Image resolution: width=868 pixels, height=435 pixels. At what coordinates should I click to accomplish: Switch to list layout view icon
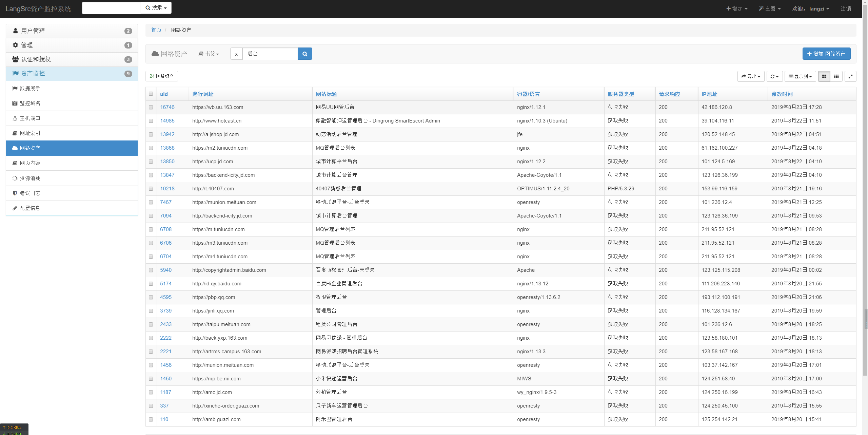click(x=824, y=76)
